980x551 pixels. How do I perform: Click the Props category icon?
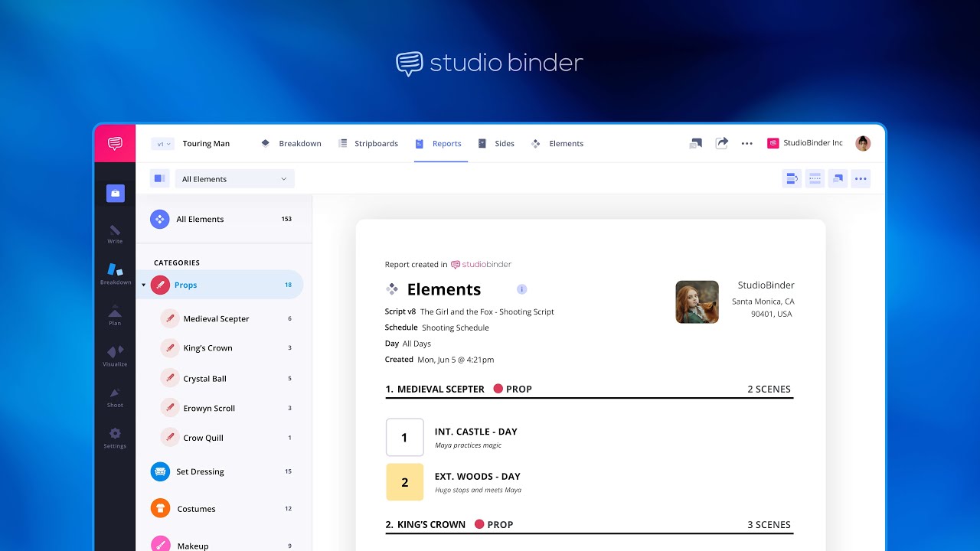tap(160, 285)
